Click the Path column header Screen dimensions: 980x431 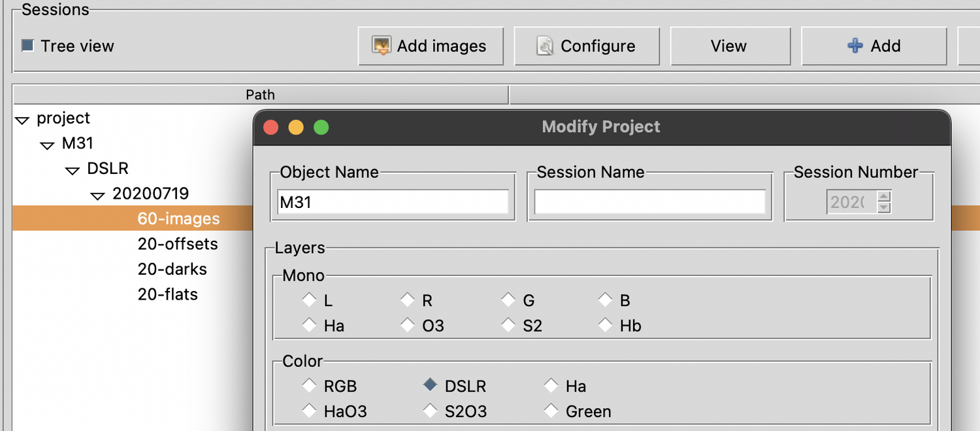click(x=260, y=95)
